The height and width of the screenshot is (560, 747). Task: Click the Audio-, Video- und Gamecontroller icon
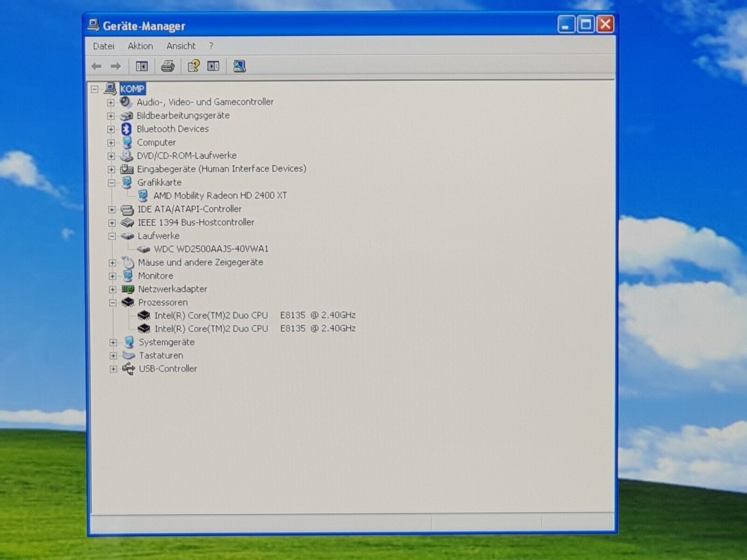(x=126, y=102)
